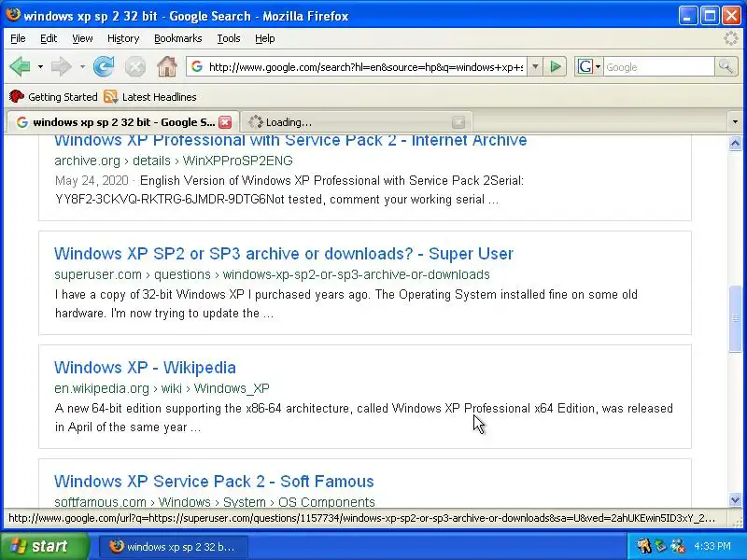Open the Super User SP2 or SP3 result
The width and height of the screenshot is (747, 560).
click(x=284, y=254)
